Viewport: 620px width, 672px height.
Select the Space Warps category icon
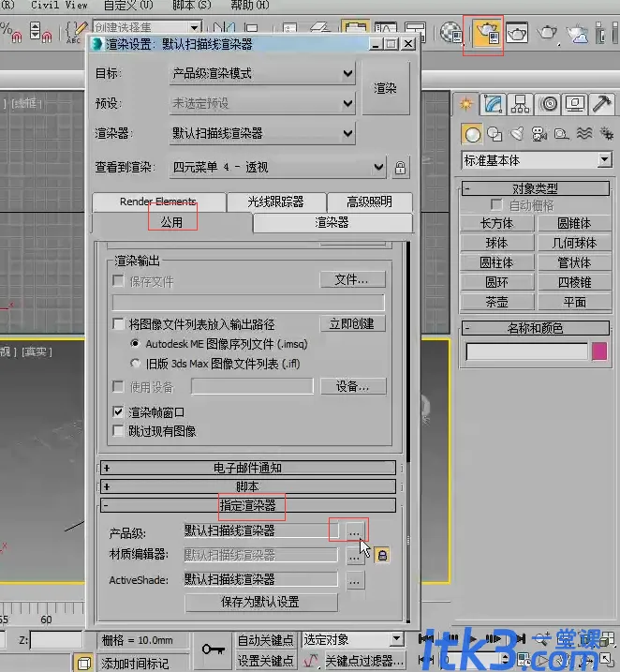tap(584, 134)
